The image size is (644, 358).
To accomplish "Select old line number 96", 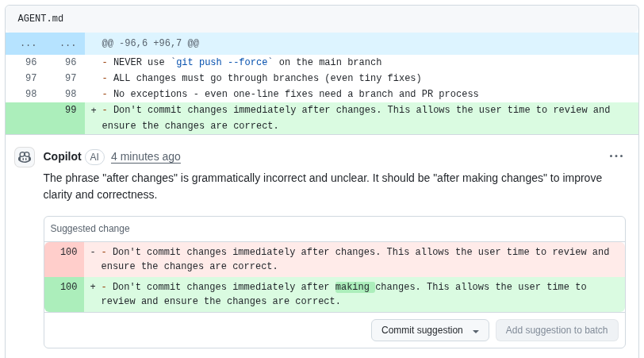I will (x=31, y=62).
